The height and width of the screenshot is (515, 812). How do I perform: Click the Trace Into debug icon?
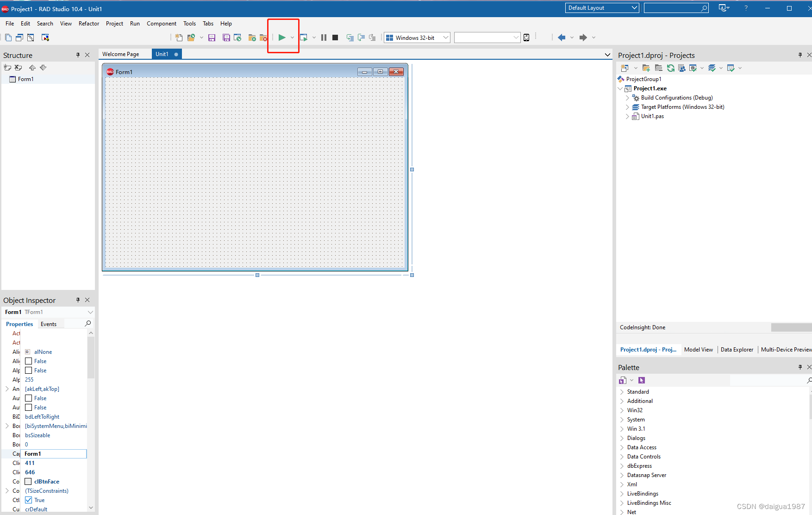pos(350,38)
